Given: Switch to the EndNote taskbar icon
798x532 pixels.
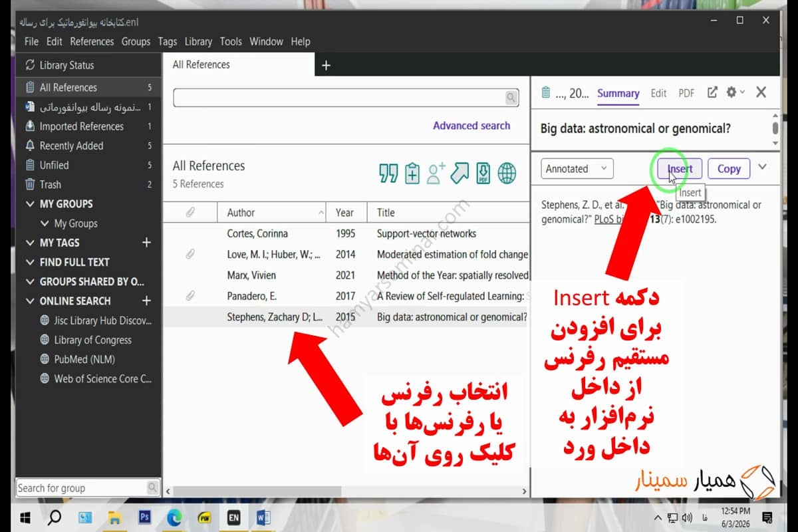Looking at the screenshot, I should tap(234, 517).
